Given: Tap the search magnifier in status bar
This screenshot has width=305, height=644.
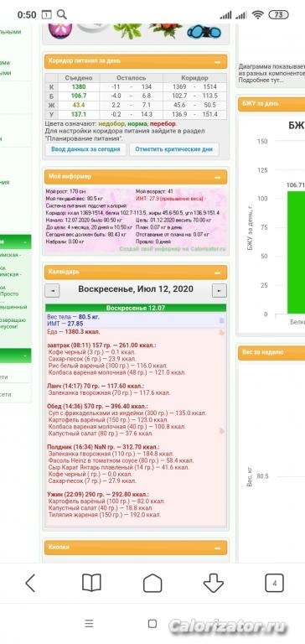Looking at the screenshot, I should (x=61, y=15).
